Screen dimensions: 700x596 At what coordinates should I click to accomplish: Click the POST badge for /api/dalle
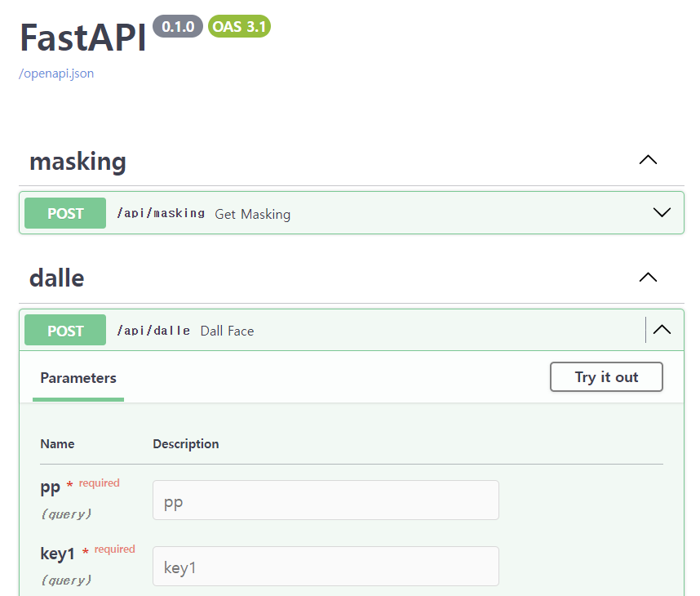point(65,330)
